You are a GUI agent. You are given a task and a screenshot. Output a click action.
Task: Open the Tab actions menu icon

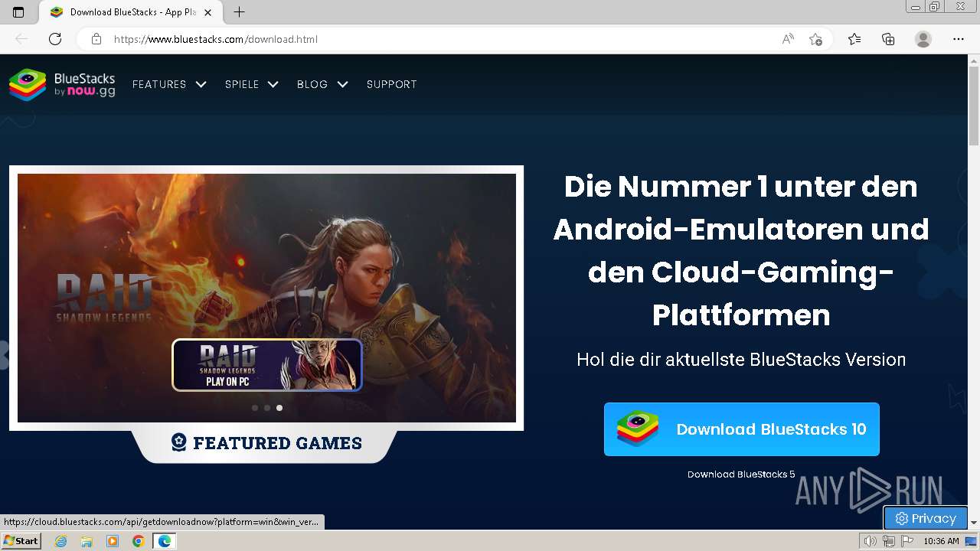[x=18, y=12]
